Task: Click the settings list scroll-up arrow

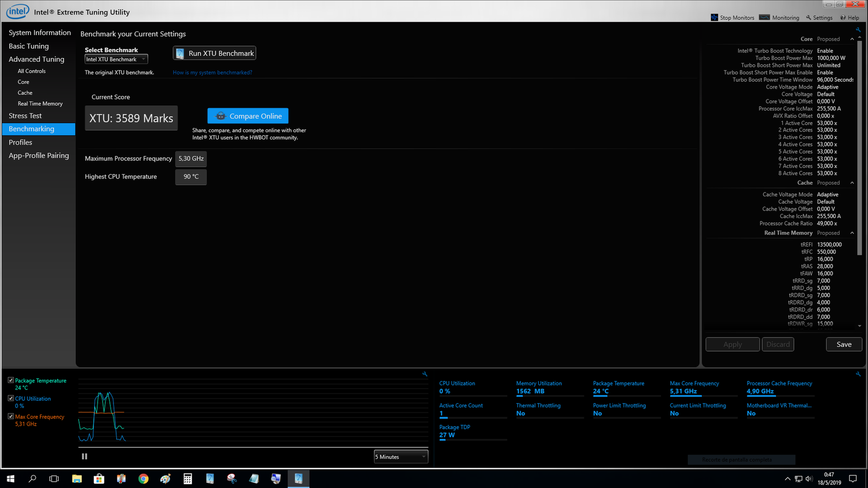Action: [859, 37]
